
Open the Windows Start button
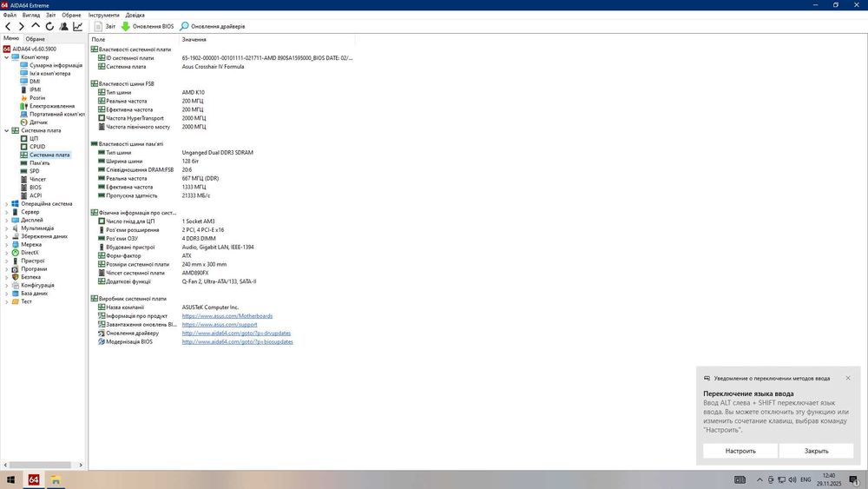pyautogui.click(x=10, y=479)
